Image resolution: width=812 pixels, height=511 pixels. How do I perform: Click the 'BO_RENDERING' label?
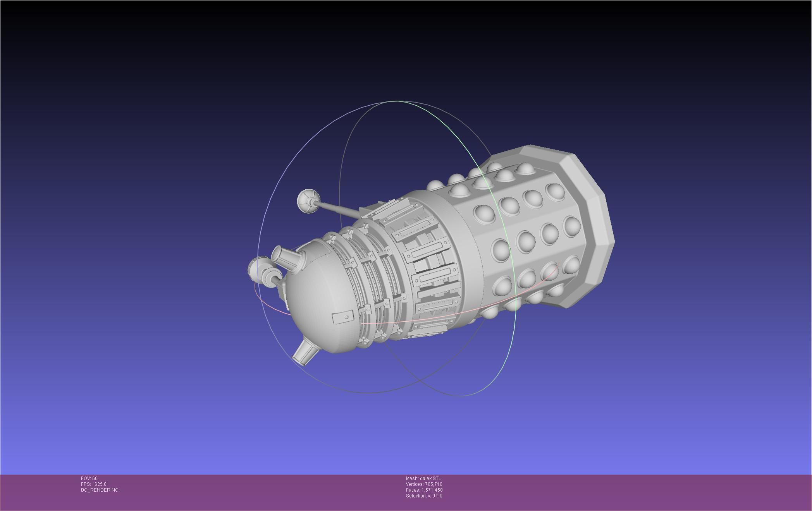(100, 490)
